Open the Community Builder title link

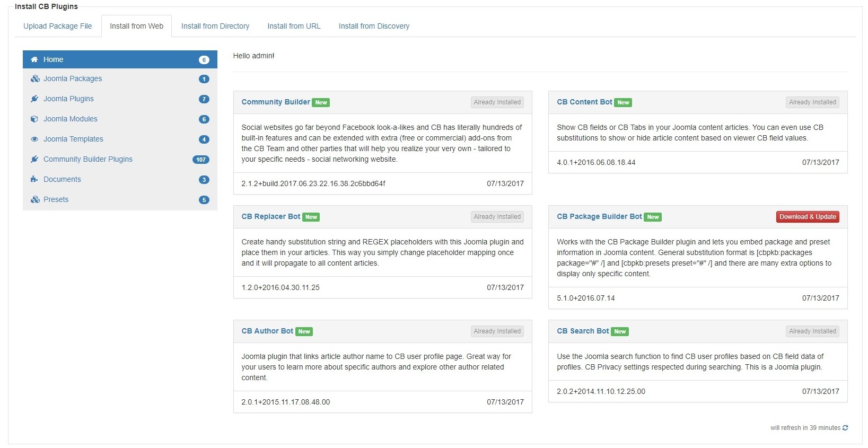(276, 102)
